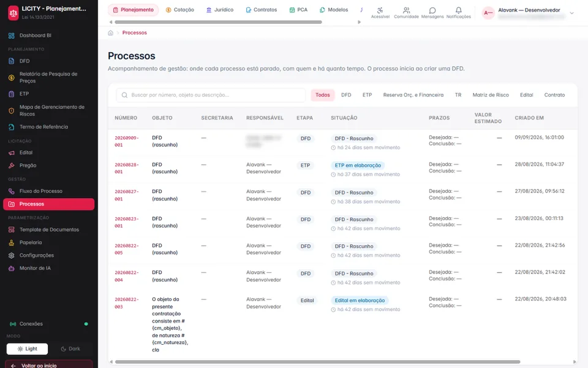Open process 20260822-003
Screen dimensions: 588x368
126,303
